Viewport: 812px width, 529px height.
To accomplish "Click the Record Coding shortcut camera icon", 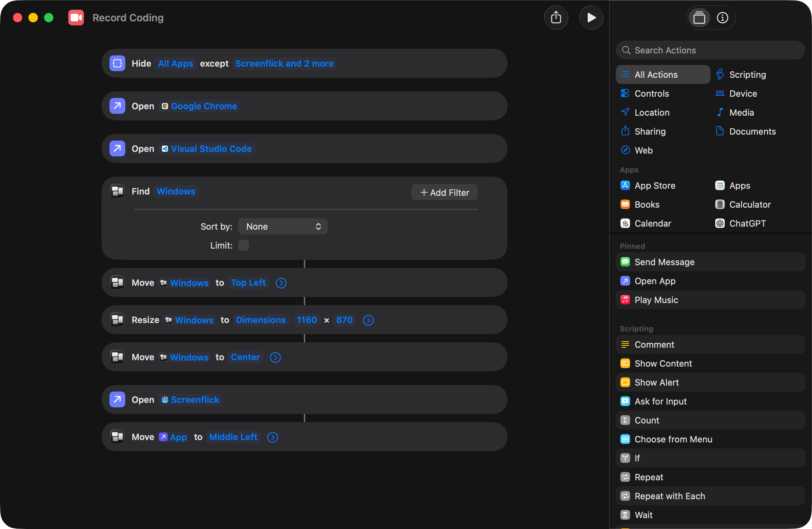I will pos(76,18).
